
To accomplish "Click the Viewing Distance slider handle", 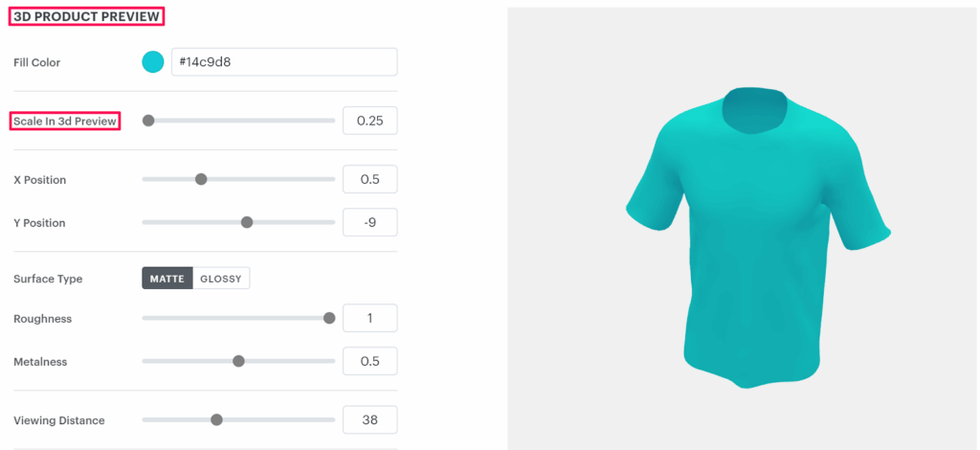I will pos(216,420).
